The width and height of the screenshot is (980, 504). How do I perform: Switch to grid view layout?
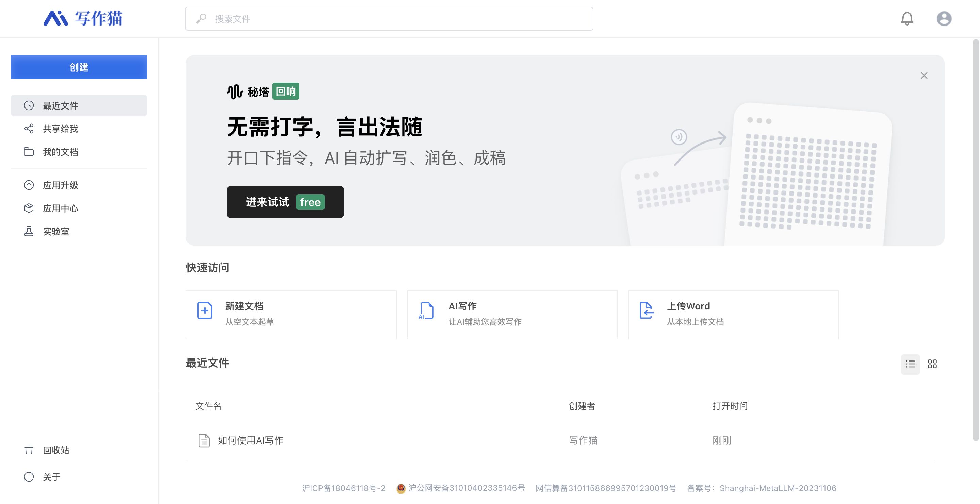pos(932,364)
